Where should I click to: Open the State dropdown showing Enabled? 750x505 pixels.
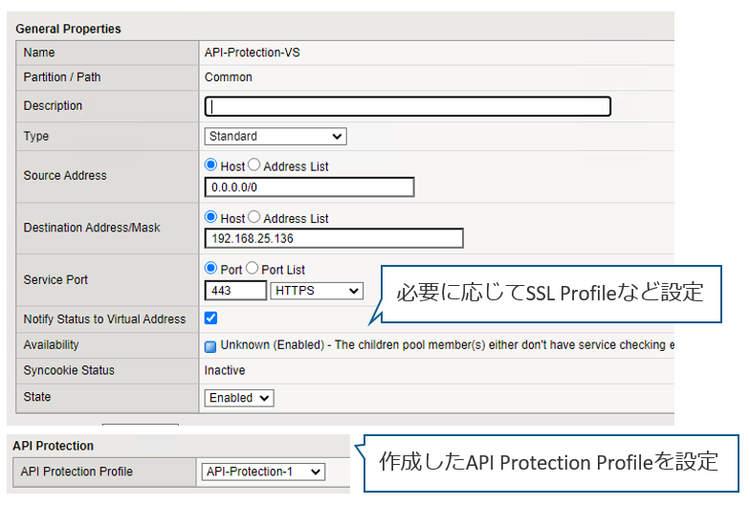[x=239, y=397]
